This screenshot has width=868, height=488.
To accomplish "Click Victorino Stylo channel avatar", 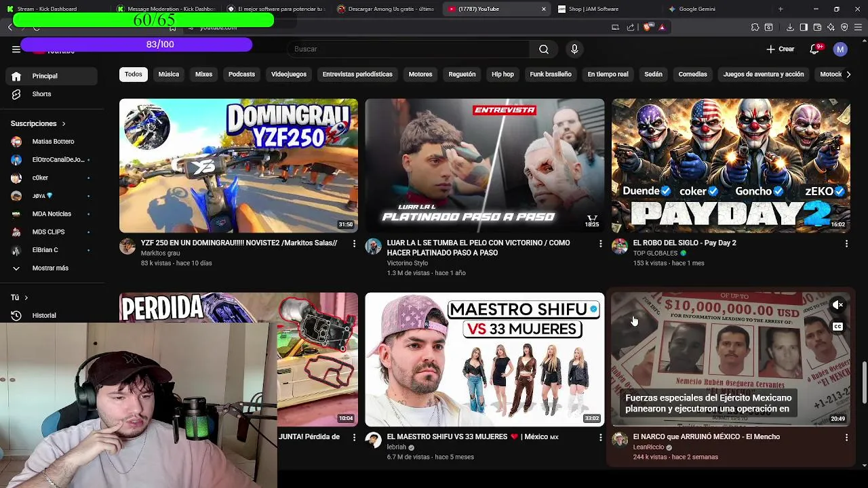I will point(374,246).
